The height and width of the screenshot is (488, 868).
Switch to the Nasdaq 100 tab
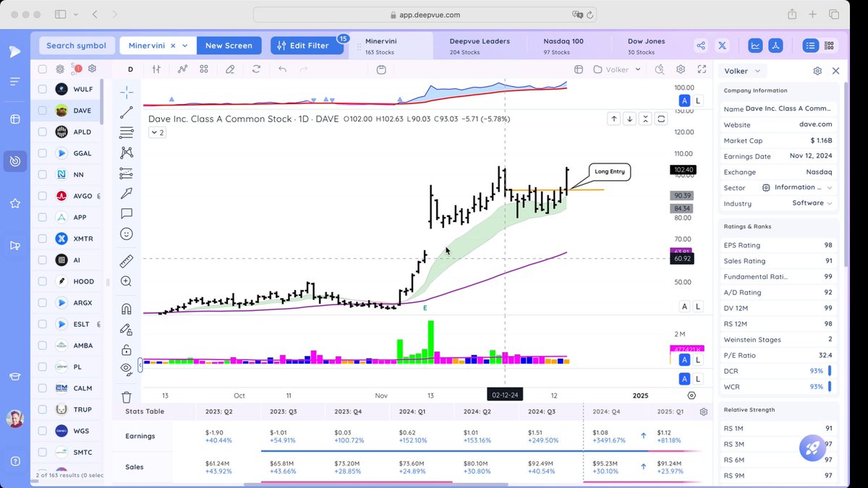point(563,46)
